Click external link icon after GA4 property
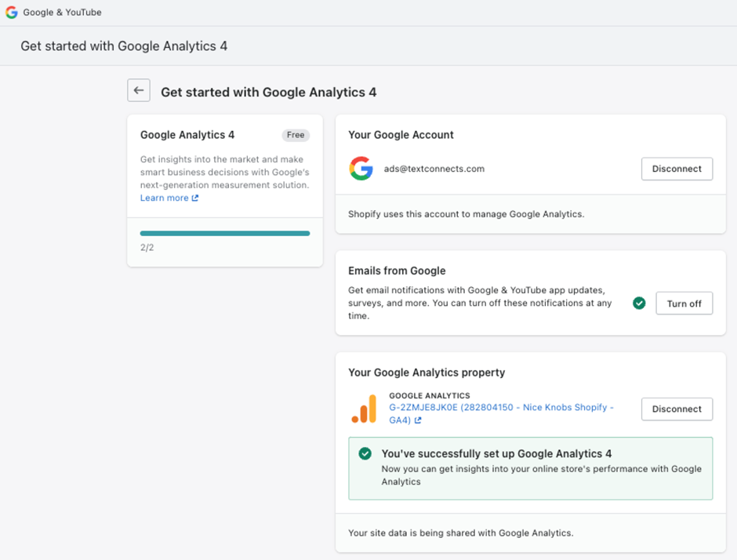 [x=418, y=420]
